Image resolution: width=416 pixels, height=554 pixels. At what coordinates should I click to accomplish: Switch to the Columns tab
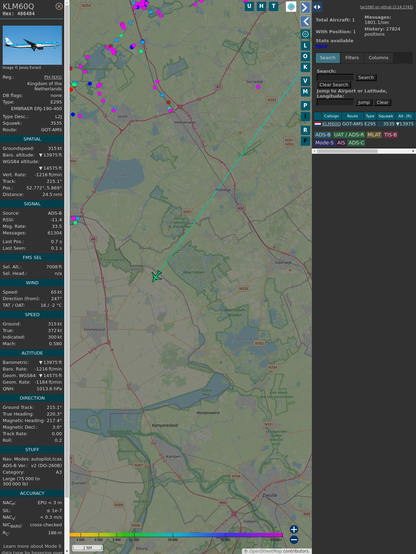378,58
